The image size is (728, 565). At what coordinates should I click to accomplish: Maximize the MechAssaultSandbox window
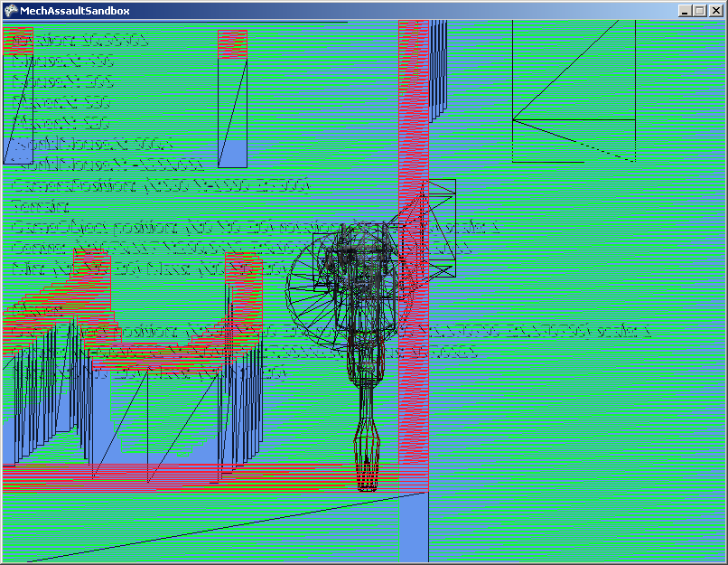point(701,10)
